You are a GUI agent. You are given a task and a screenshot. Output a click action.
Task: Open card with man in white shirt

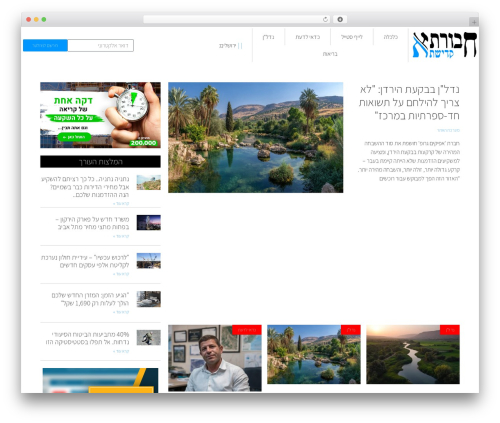click(215, 358)
